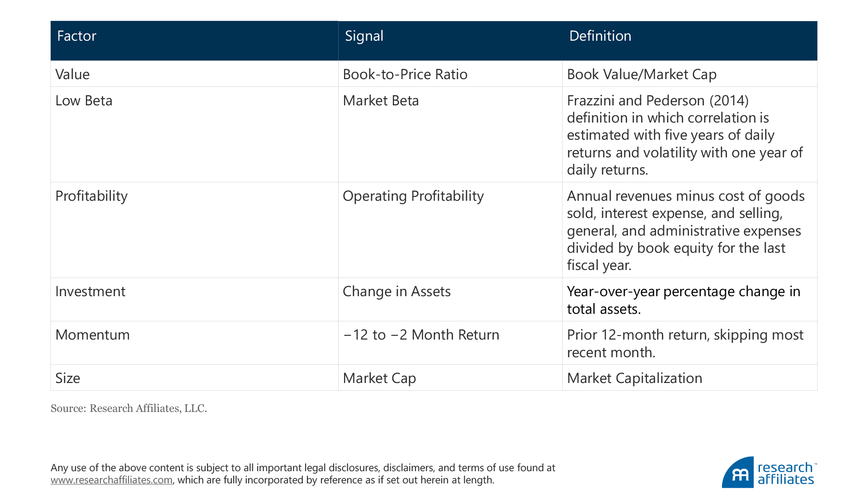
Task: Click the −12 to −2 Month Return cell
Action: pos(421,335)
